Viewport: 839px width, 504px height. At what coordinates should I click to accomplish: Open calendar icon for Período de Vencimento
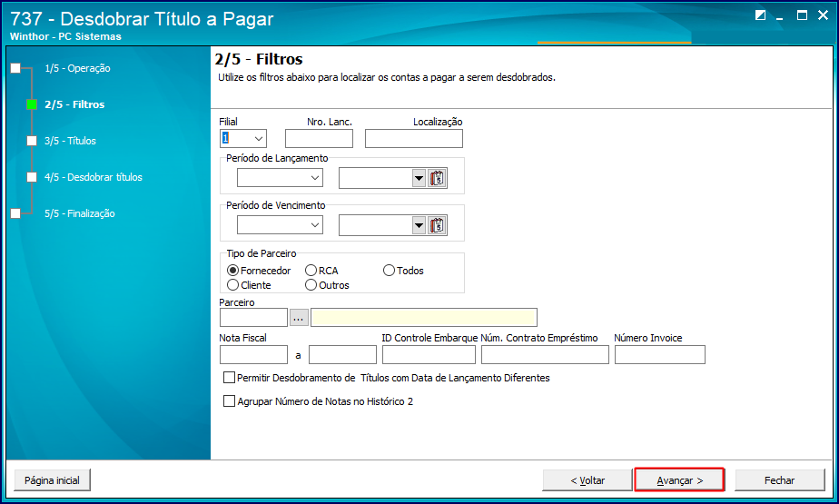point(437,225)
